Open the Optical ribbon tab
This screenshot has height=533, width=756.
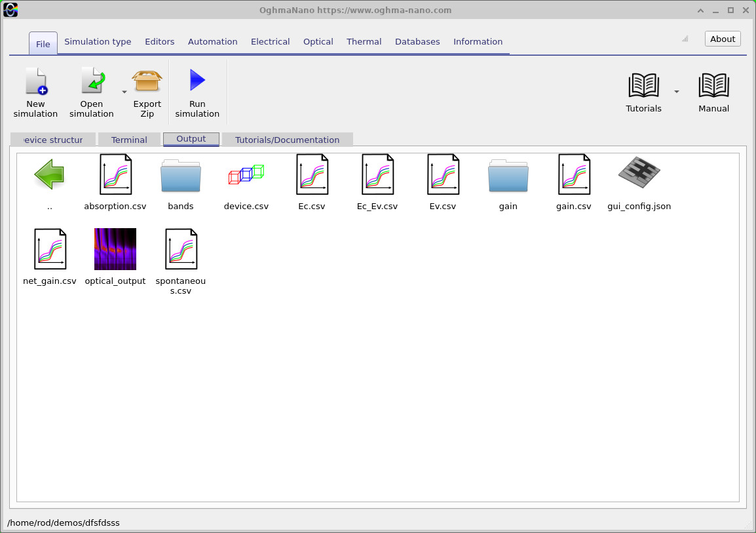318,41
